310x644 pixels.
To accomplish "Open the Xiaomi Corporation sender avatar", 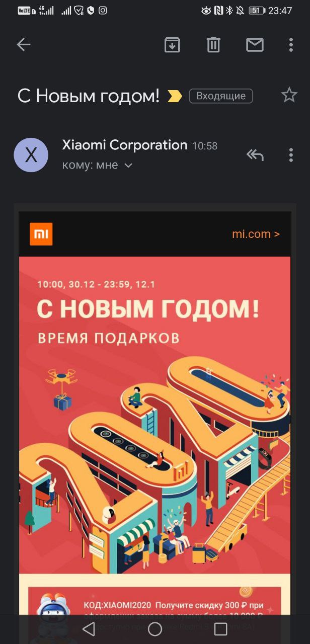I will pyautogui.click(x=31, y=155).
